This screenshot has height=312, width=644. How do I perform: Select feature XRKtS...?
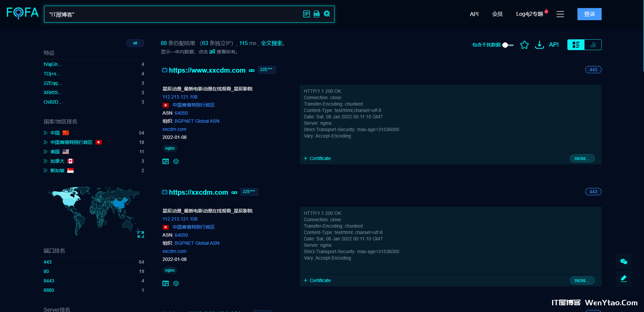tap(53, 92)
